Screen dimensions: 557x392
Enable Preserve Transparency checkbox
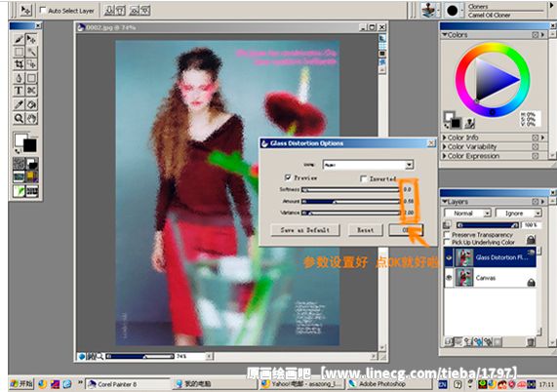[447, 235]
